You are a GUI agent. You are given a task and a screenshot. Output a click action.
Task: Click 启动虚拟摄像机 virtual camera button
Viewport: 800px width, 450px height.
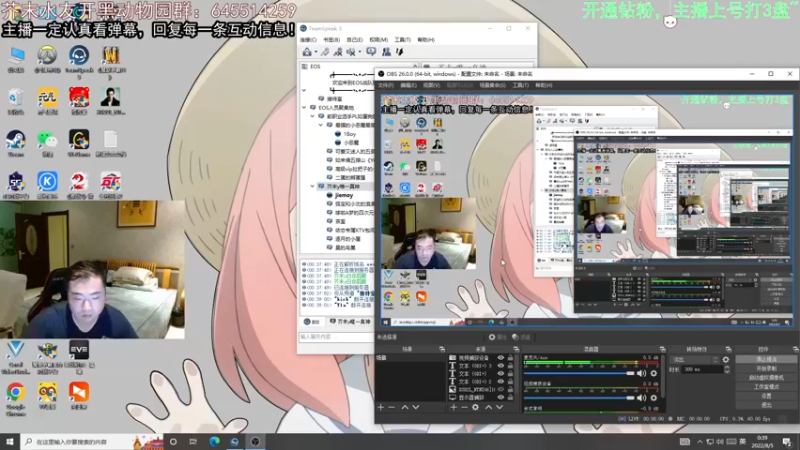[766, 378]
